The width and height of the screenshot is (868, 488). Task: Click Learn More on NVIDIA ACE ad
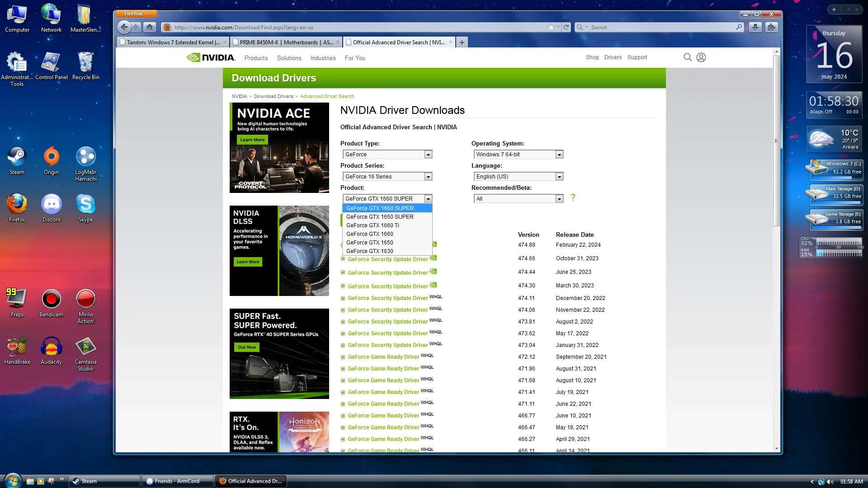click(252, 140)
